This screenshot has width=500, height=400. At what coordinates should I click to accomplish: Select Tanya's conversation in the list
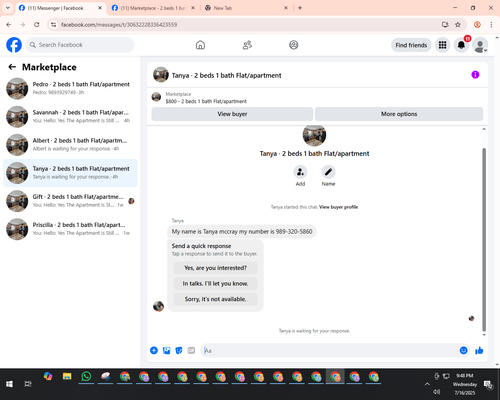[70, 173]
